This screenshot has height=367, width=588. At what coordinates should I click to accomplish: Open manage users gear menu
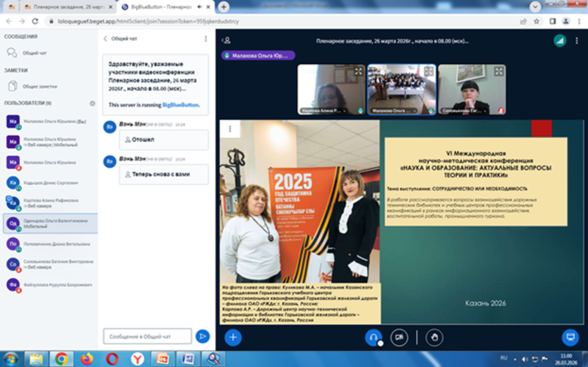(92, 103)
